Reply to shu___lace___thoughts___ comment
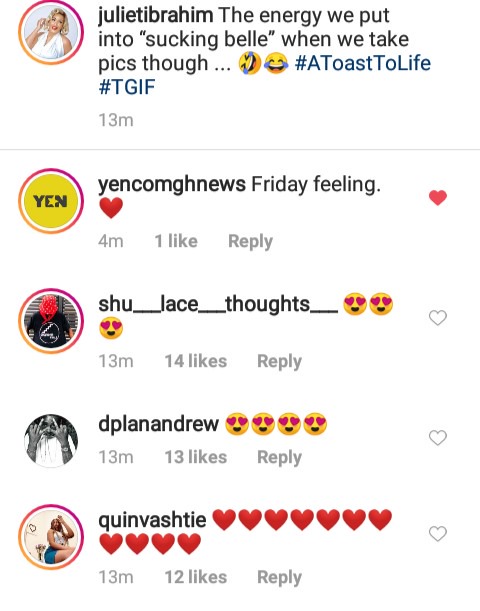Screen dimensions: 480x611 [279, 362]
